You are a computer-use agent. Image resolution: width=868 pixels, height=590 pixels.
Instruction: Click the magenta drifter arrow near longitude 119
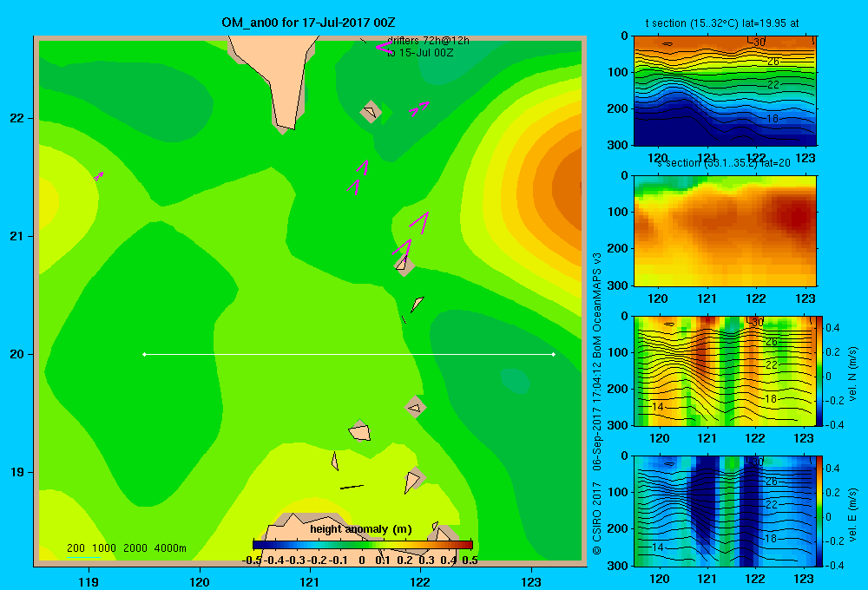(x=99, y=176)
